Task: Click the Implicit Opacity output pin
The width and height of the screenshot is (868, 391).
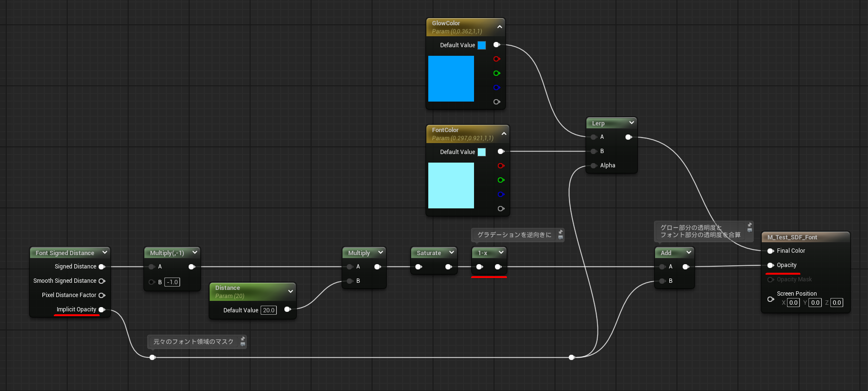Action: point(101,309)
